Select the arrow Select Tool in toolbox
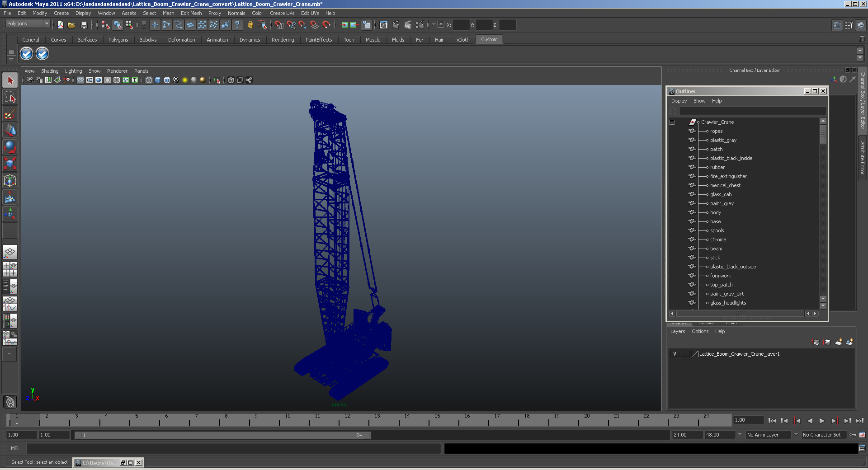 pos(10,80)
